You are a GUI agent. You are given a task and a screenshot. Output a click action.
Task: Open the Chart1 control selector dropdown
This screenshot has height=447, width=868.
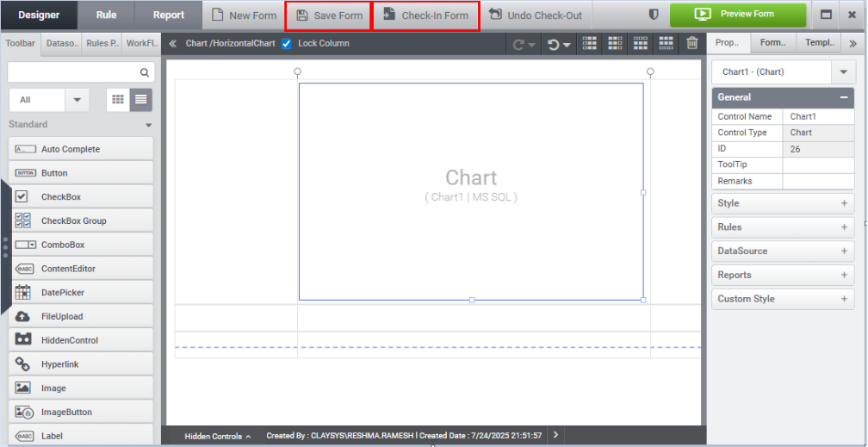(841, 72)
